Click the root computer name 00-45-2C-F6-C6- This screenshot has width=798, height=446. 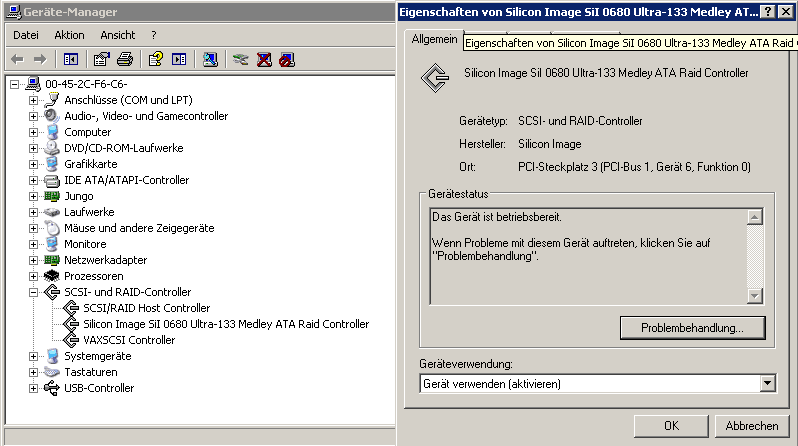(x=86, y=84)
